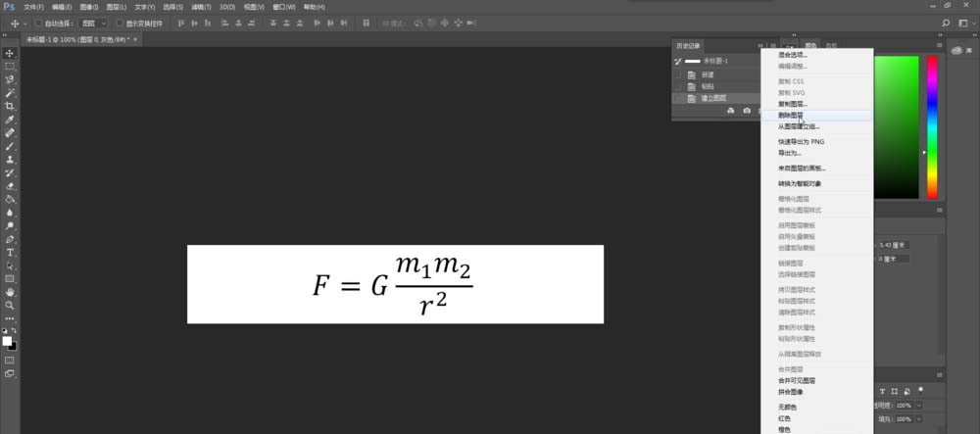Image resolution: width=980 pixels, height=434 pixels.
Task: Select the Clone Stamp tool
Action: tap(10, 160)
